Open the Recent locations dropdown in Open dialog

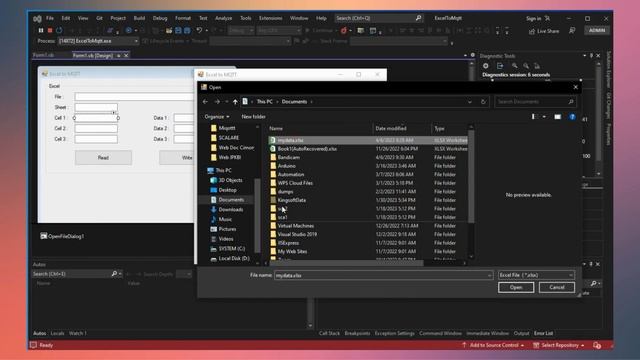click(227, 102)
